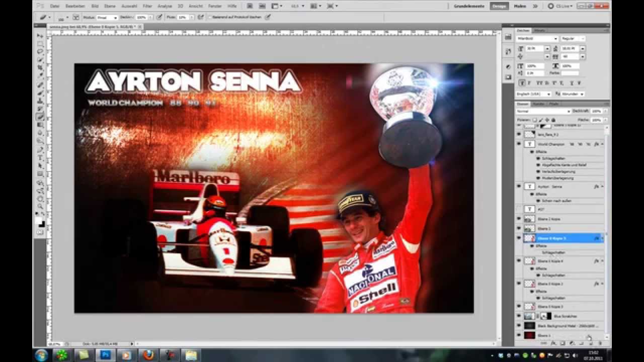Viewport: 644px width, 362px height.
Task: Click the create new layer icon
Action: [591, 343]
